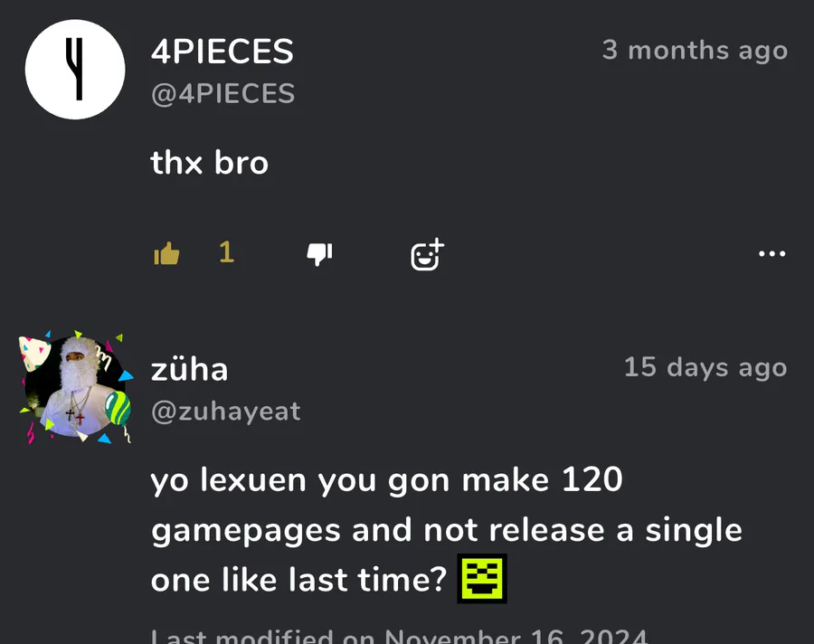Add an emoji reaction to 4PIECES comment
This screenshot has width=814, height=644.
pos(427,255)
